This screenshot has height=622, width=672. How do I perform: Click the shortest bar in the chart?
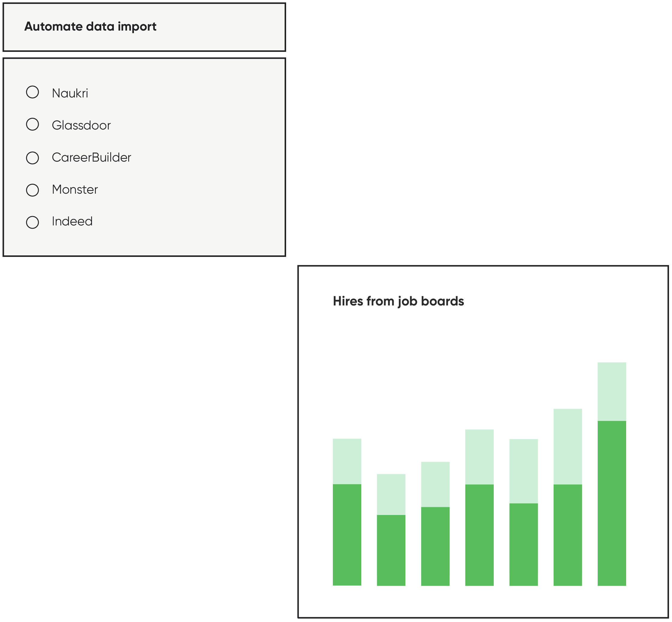391,530
